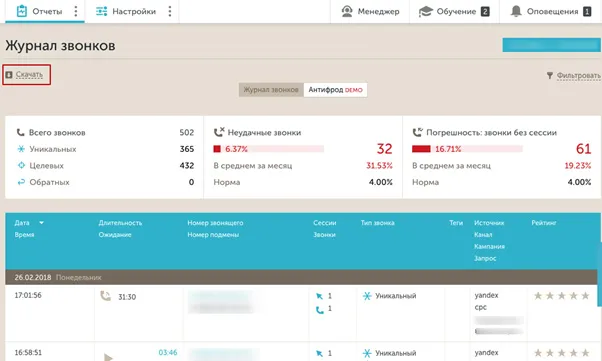Click the Всего звонков phone icon

coord(20,132)
